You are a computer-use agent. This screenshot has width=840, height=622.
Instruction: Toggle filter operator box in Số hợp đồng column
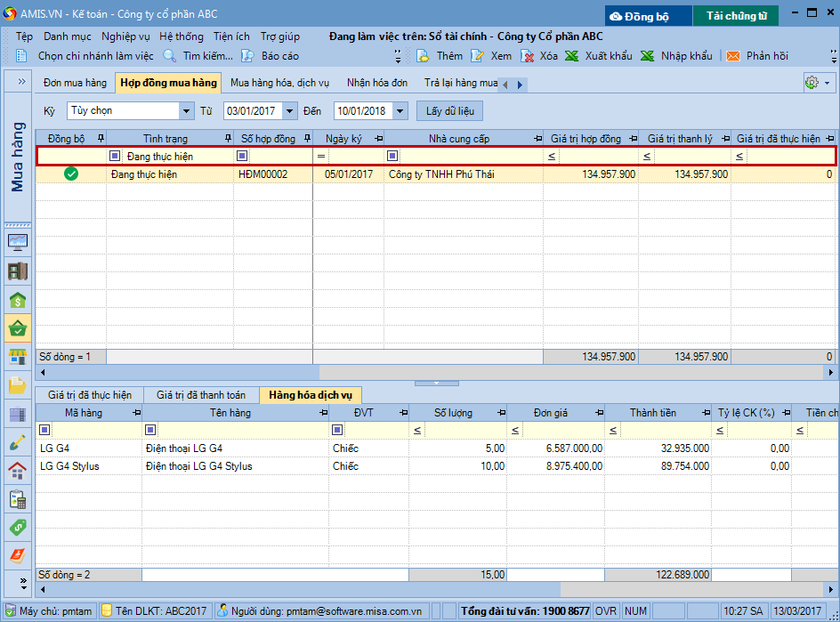point(242,157)
